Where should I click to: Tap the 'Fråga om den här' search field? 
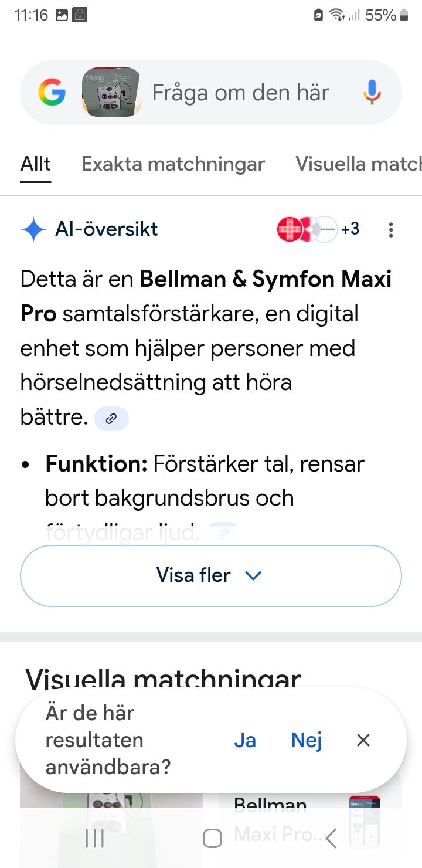click(240, 93)
